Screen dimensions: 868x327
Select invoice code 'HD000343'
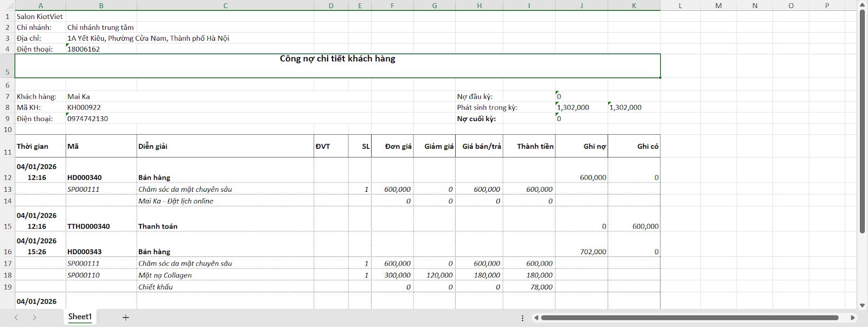tap(101, 244)
